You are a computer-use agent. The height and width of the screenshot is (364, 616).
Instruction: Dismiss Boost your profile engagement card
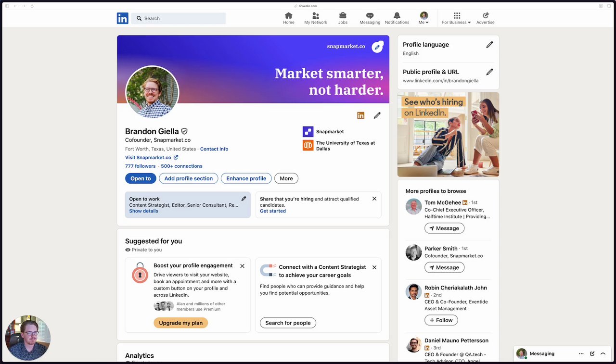[242, 266]
